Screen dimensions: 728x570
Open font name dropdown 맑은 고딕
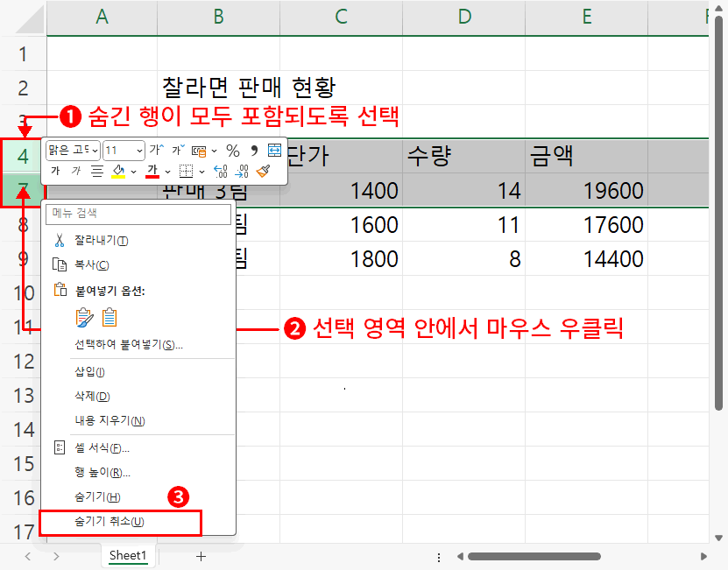pyautogui.click(x=73, y=151)
